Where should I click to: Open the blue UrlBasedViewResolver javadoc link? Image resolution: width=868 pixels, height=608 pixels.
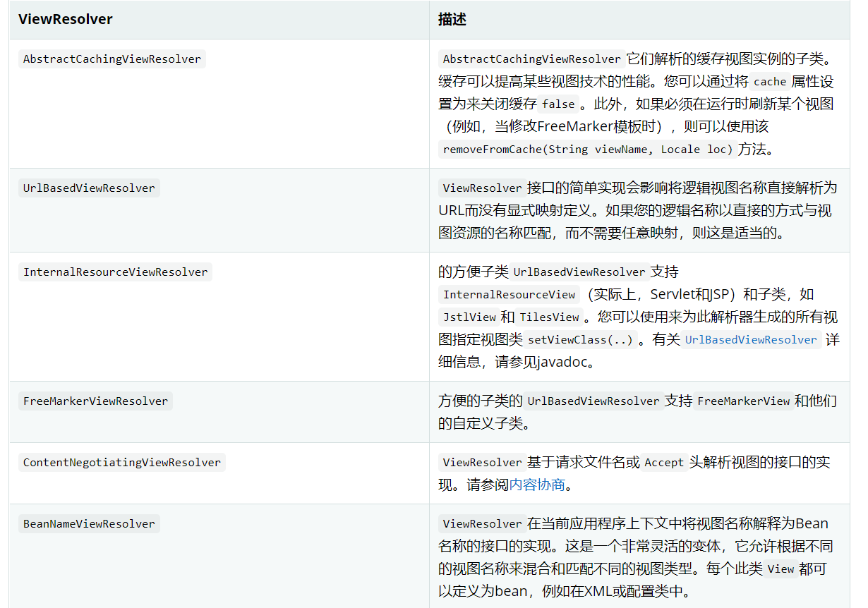[750, 339]
